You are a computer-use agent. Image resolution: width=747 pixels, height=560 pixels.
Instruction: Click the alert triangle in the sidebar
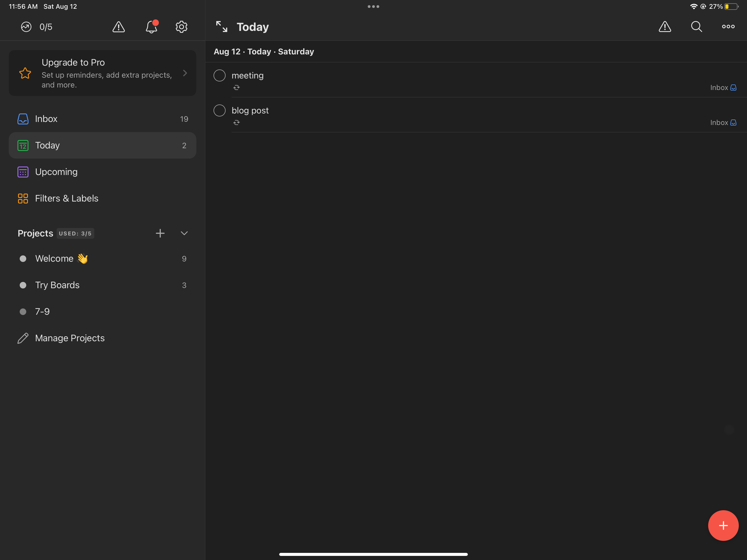click(x=119, y=27)
